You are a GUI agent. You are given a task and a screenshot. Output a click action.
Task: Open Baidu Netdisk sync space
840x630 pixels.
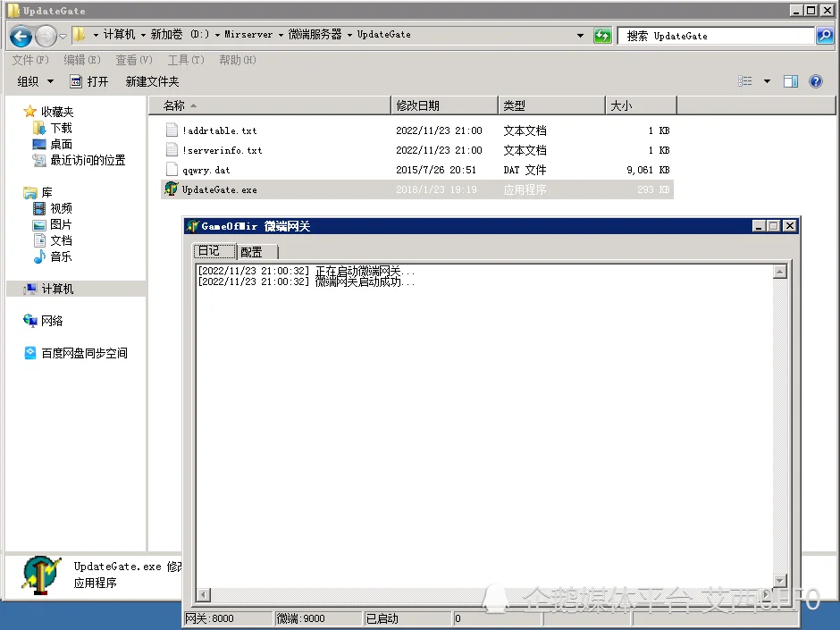(84, 353)
